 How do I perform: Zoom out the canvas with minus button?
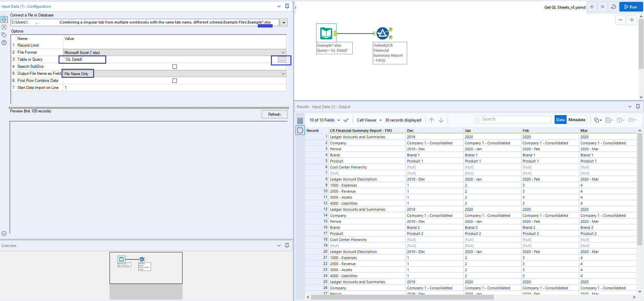[620, 20]
